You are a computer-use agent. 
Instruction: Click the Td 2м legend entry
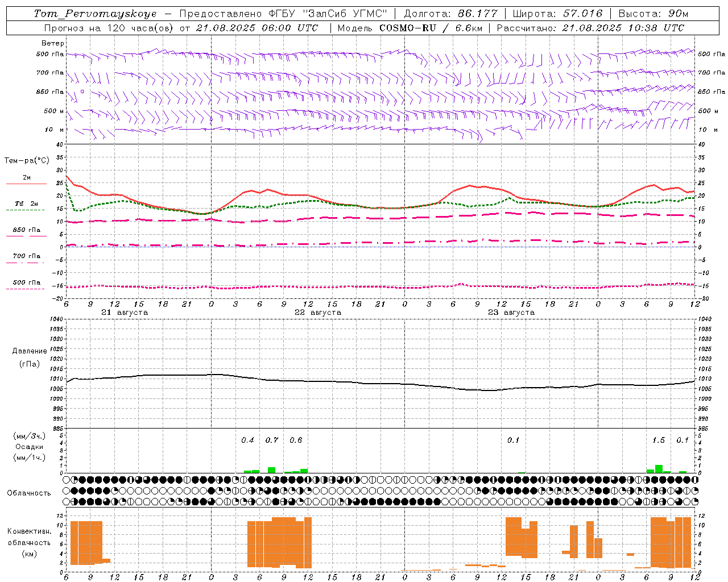(27, 203)
